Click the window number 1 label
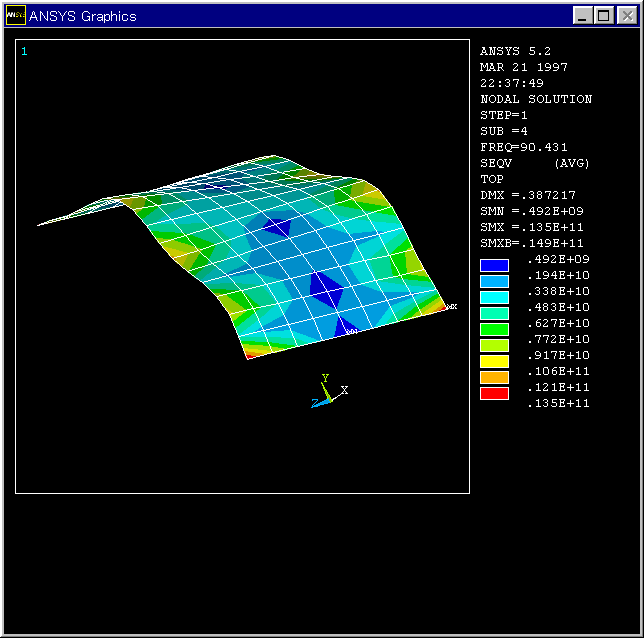 click(x=24, y=51)
